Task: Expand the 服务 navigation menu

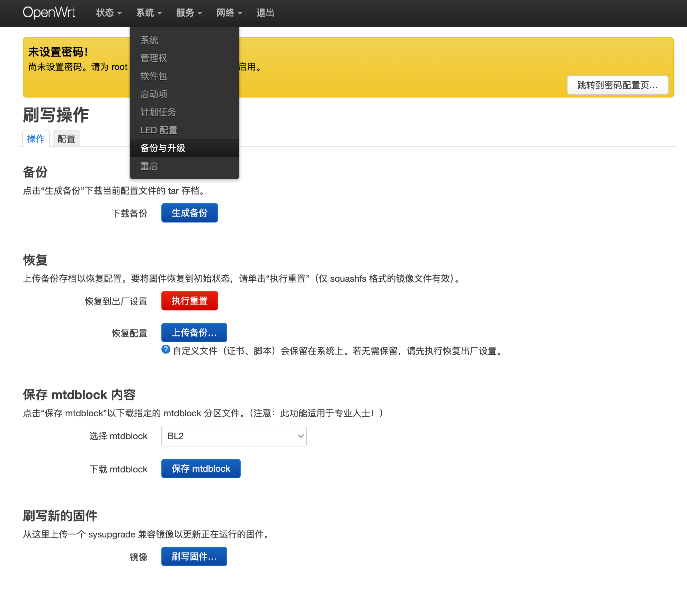Action: point(189,13)
